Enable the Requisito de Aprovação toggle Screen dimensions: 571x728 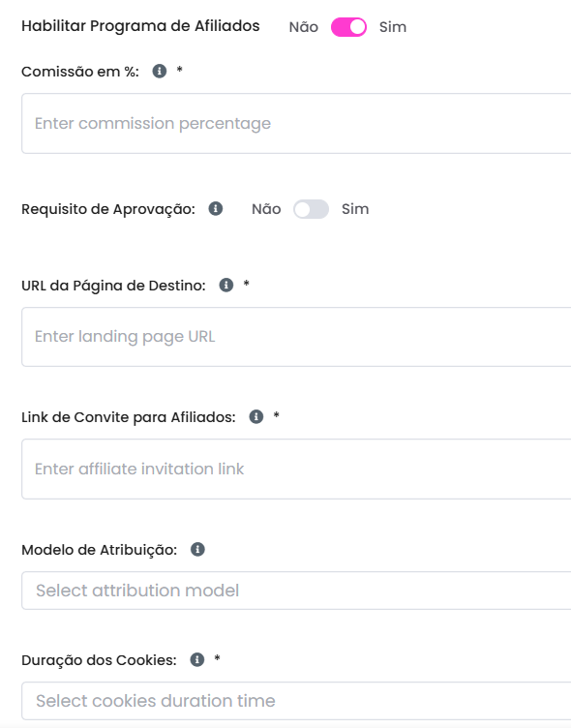311,209
